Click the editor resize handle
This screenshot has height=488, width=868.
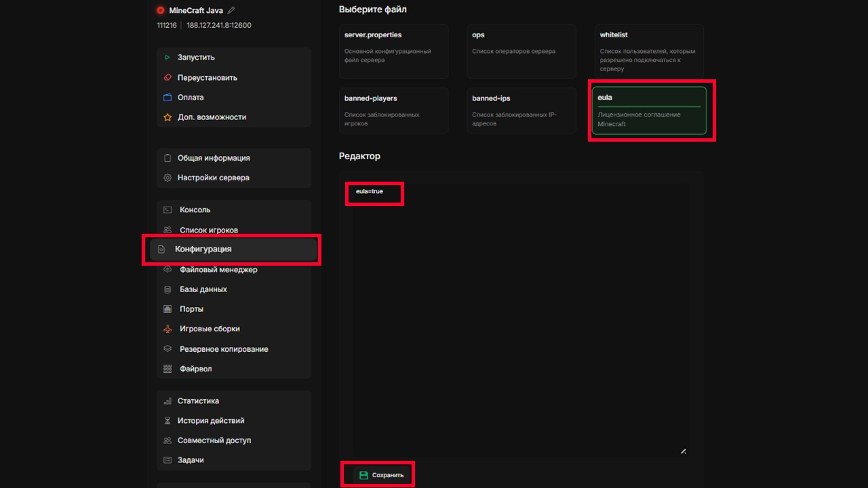tap(684, 451)
